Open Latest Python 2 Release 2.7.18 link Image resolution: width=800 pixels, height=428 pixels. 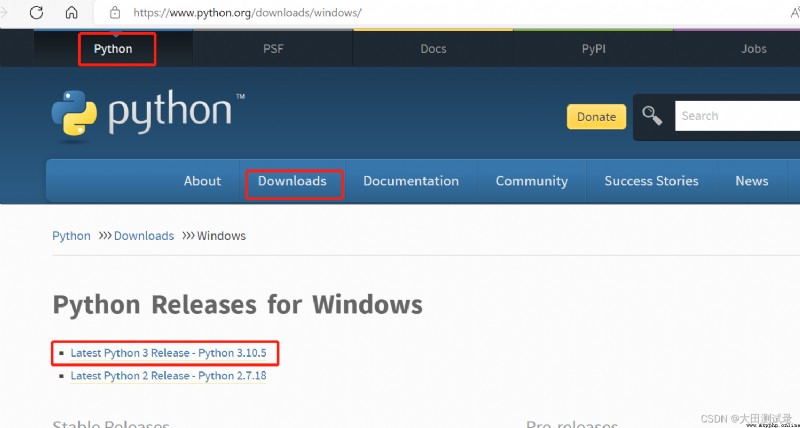tap(168, 376)
